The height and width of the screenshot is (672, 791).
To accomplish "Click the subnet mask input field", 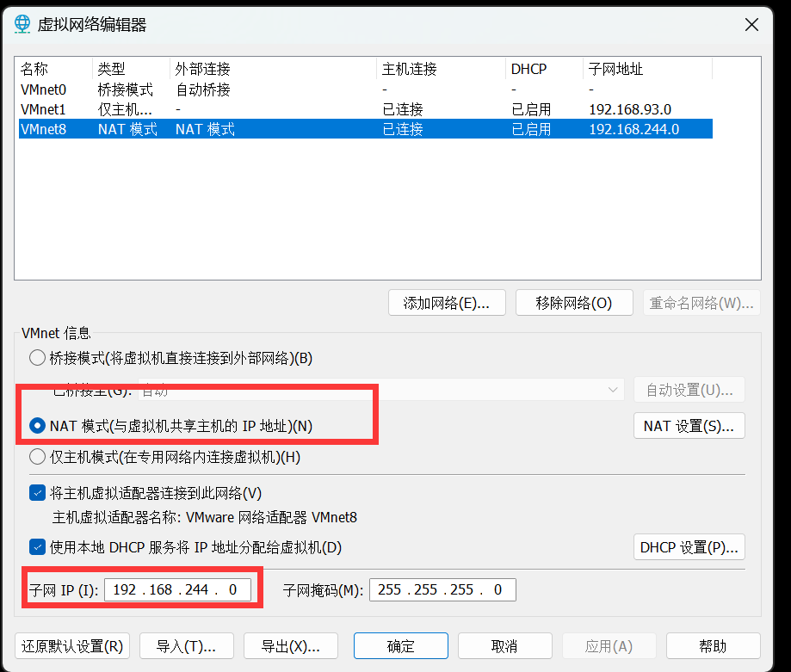I will coord(442,589).
